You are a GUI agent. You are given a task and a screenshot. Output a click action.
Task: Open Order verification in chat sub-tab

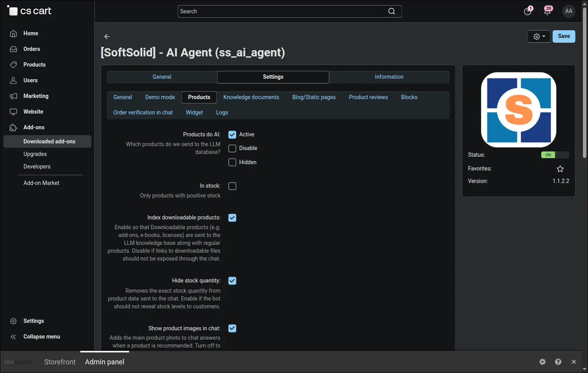coord(143,112)
